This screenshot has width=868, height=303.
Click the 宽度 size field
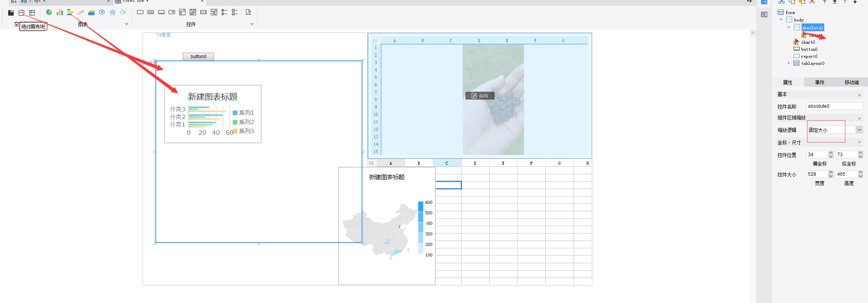click(817, 174)
